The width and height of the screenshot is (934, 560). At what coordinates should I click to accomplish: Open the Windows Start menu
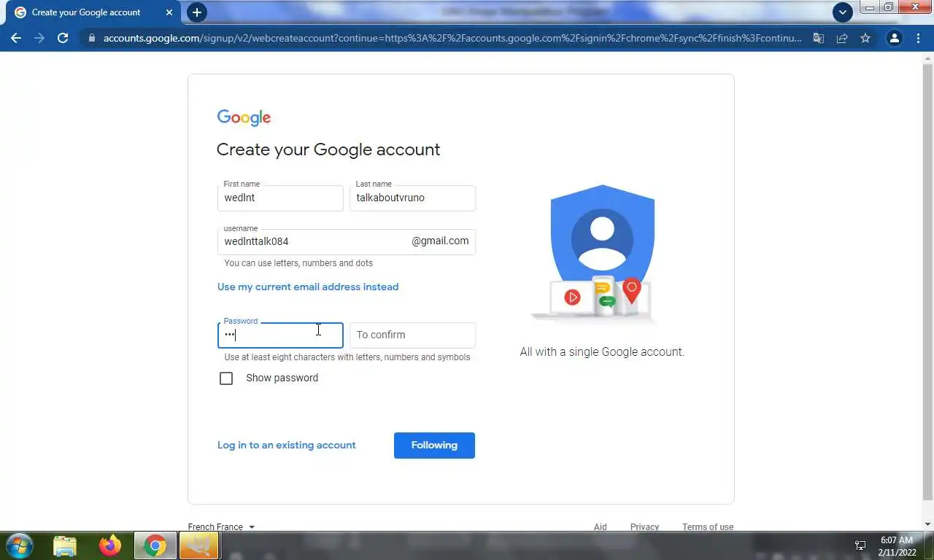click(x=18, y=545)
